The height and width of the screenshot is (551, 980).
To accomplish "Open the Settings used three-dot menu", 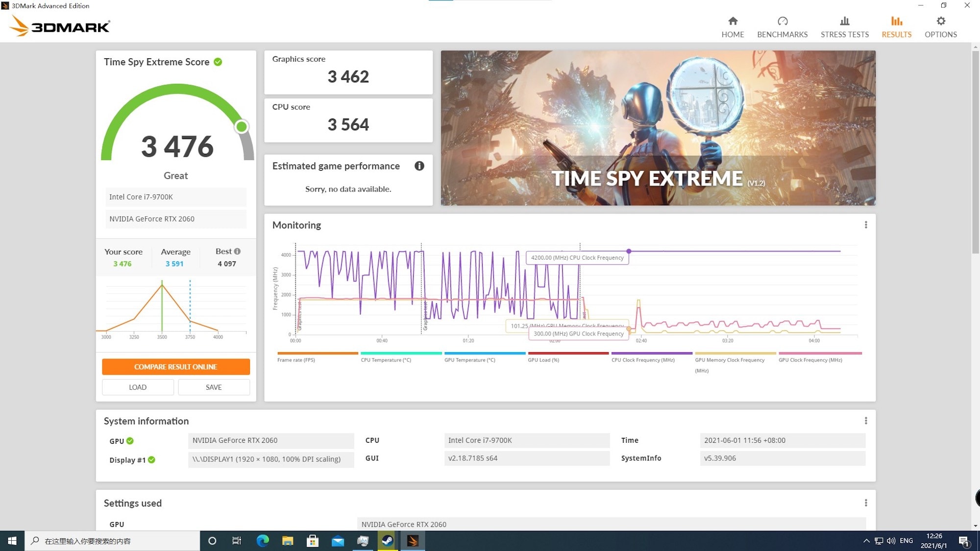I will coord(866,503).
